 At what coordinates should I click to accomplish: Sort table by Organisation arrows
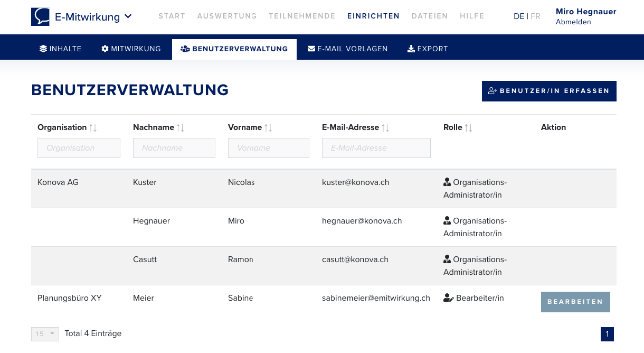click(x=93, y=128)
